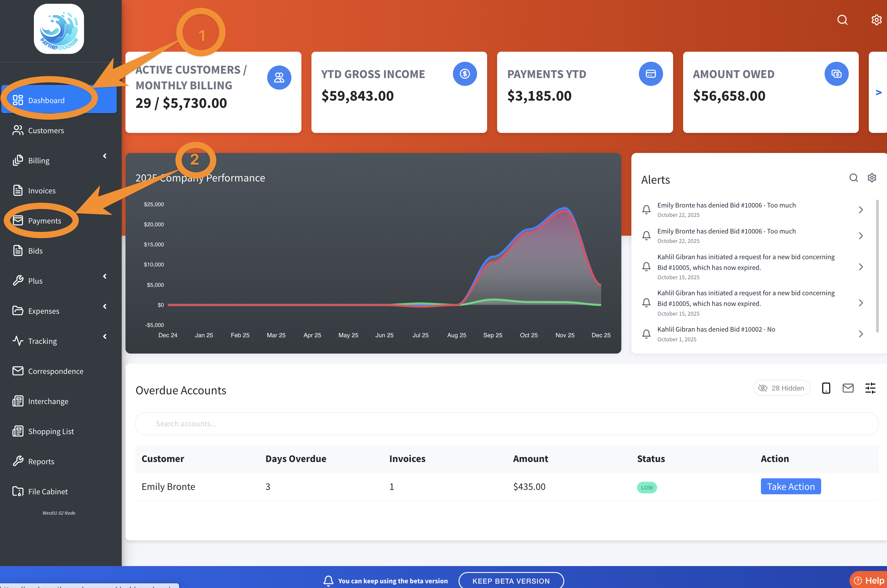Image resolution: width=887 pixels, height=588 pixels.
Task: Click Take Action for Emily Bronte
Action: 791,486
